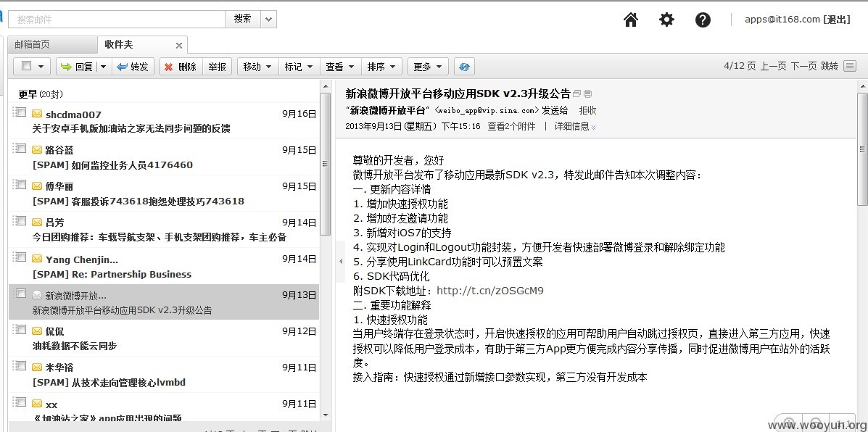Close the 收件夹 tab

pos(179,46)
